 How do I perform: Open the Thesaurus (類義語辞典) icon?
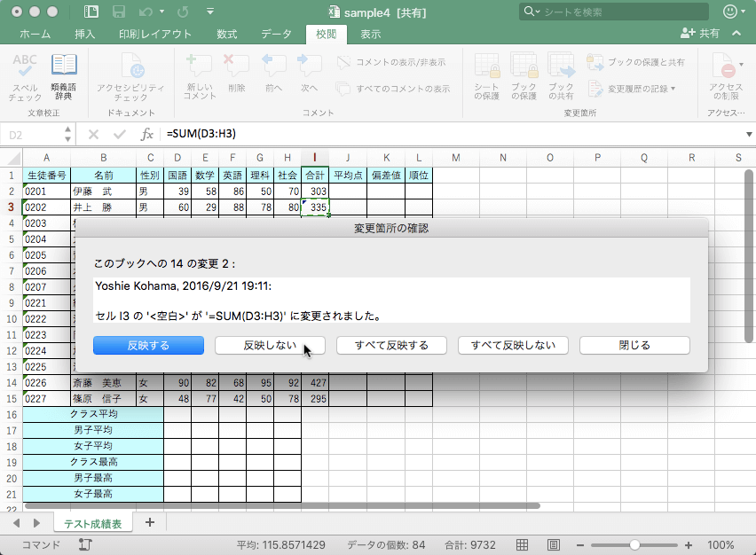click(x=64, y=77)
